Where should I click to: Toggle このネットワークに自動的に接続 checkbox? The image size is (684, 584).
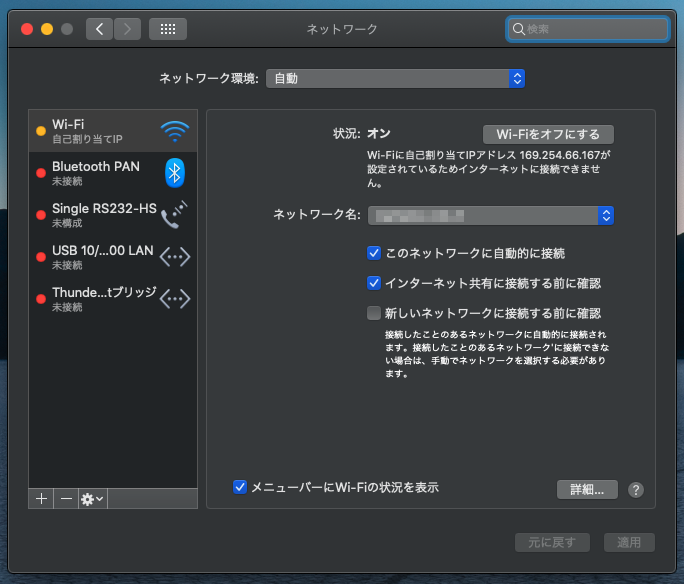pyautogui.click(x=374, y=253)
